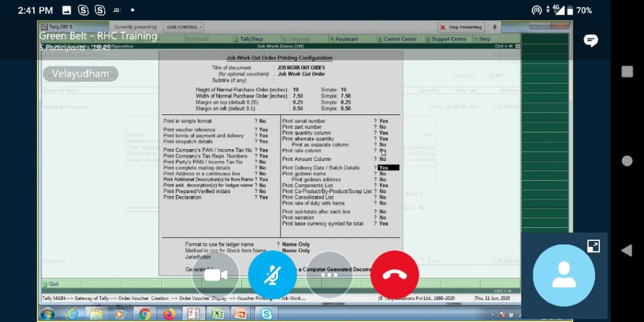Toggle Print Consolidated List value
Viewport: 644px width, 322px height.
tap(382, 197)
